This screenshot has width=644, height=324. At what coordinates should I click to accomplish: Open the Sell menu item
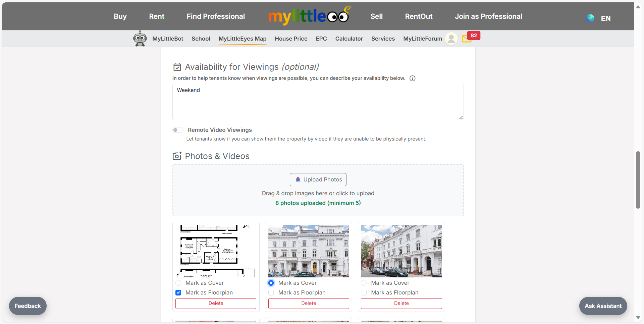click(376, 16)
